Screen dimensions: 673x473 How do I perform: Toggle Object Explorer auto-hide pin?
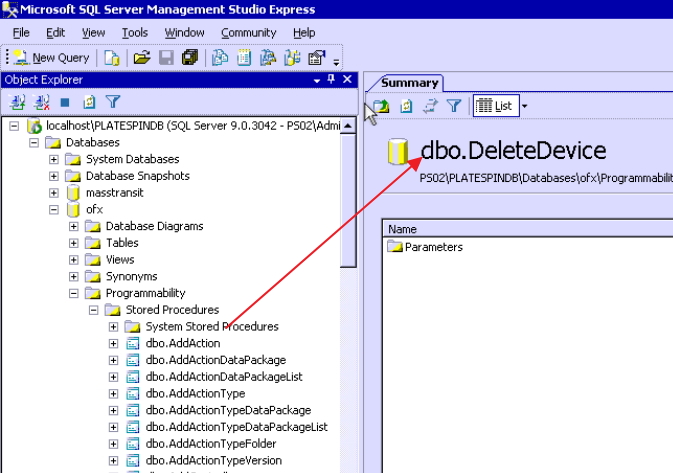[331, 79]
